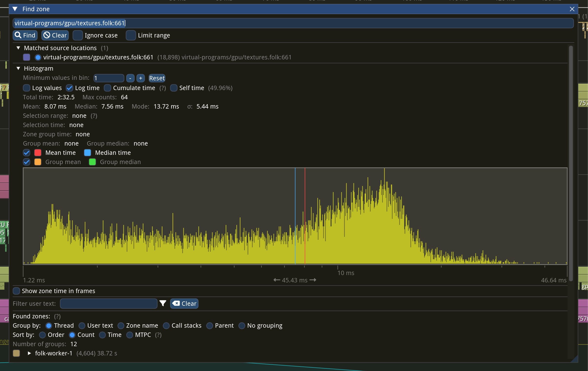Decrease minimum bin values with minus
The width and height of the screenshot is (588, 371).
pos(130,78)
